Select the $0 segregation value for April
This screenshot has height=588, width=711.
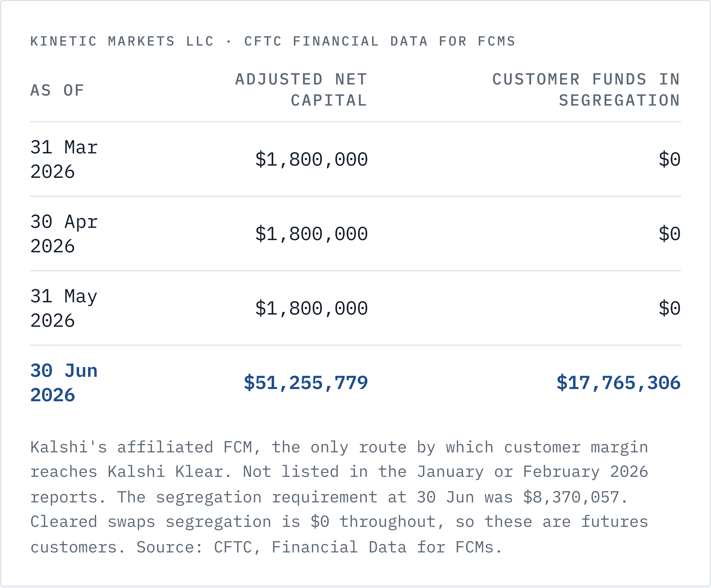coord(670,234)
